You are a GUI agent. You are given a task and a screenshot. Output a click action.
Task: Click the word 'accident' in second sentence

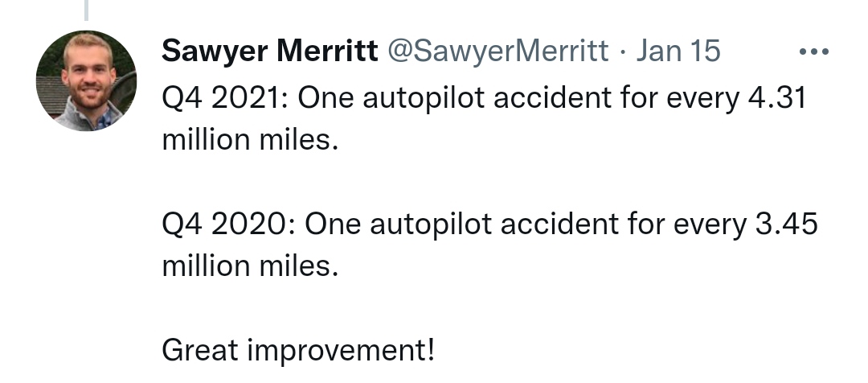[x=559, y=224]
